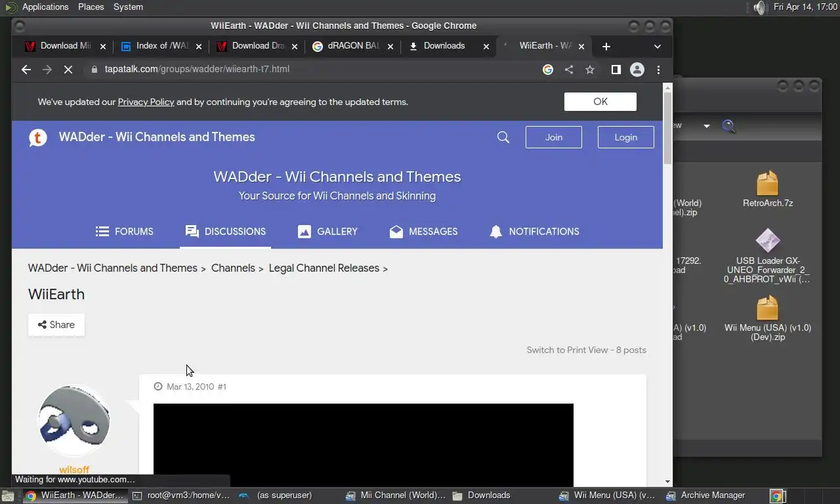Open the Chrome profile avatar
Image resolution: width=840 pixels, height=504 pixels.
click(x=637, y=70)
